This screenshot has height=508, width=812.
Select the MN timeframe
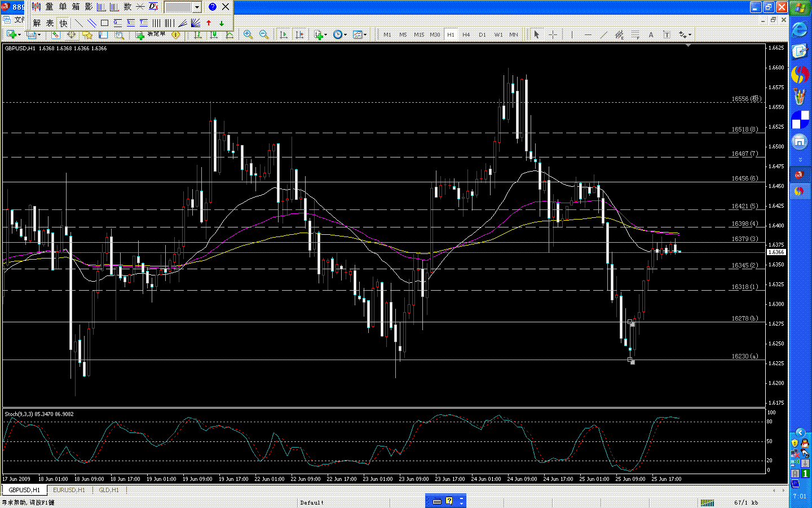(x=514, y=34)
